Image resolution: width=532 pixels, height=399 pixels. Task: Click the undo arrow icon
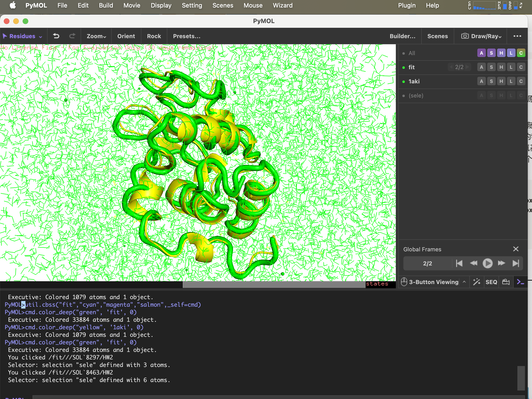56,36
